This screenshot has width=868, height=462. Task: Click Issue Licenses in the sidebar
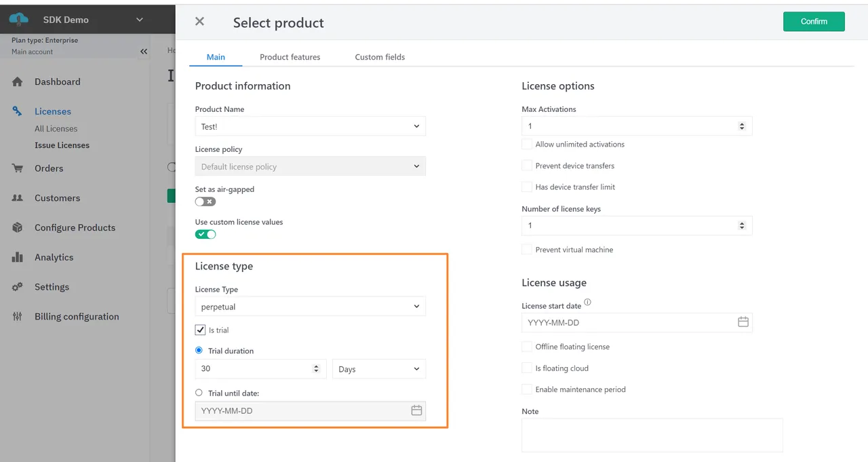pyautogui.click(x=62, y=145)
